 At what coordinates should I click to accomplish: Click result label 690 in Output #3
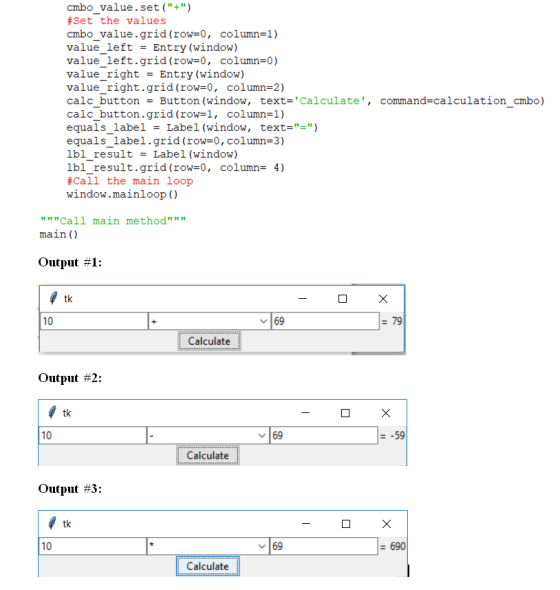click(398, 546)
